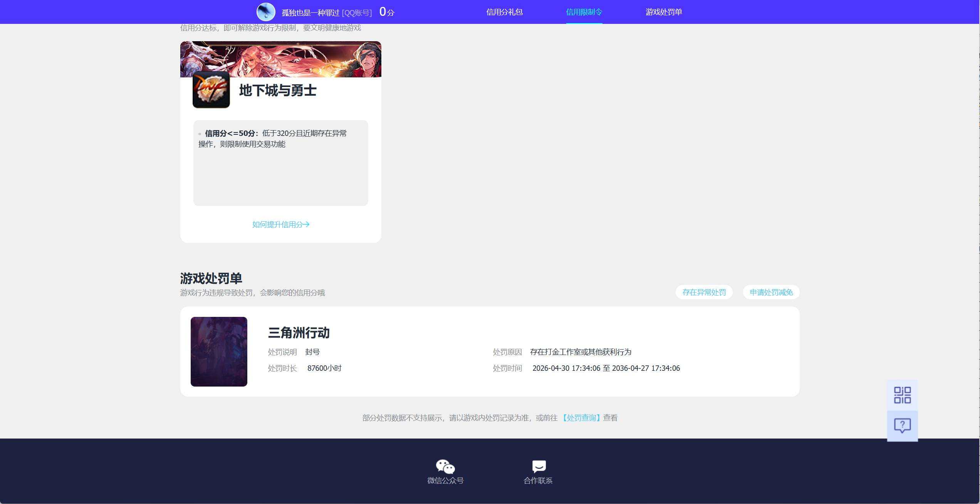
Task: Click the username 孤独也是一种罪过
Action: click(310, 13)
